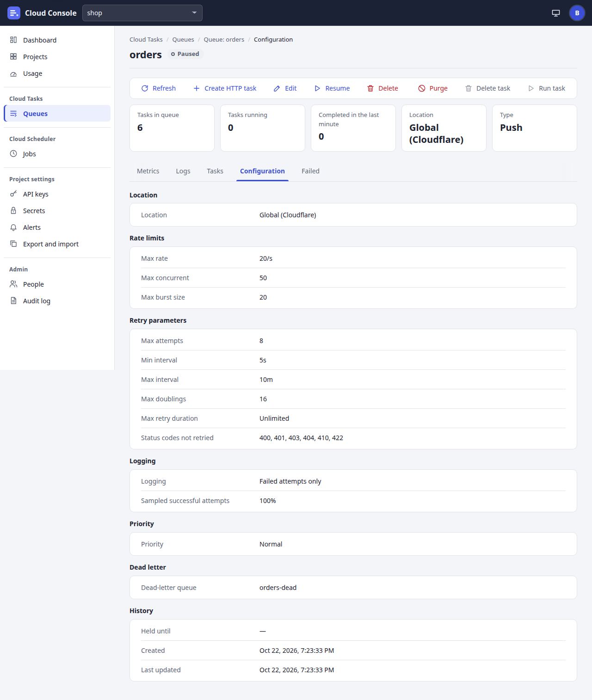Purge the orders queue
This screenshot has width=592, height=700.
[x=433, y=88]
